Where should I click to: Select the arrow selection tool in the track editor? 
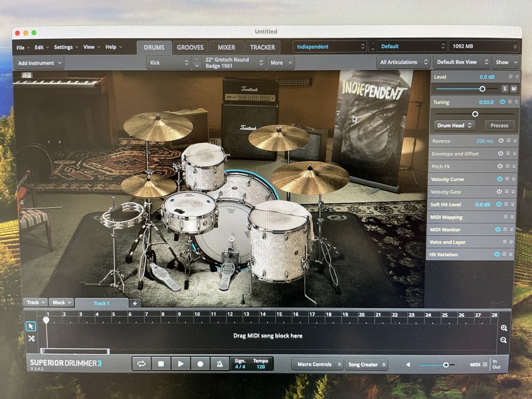coord(32,326)
